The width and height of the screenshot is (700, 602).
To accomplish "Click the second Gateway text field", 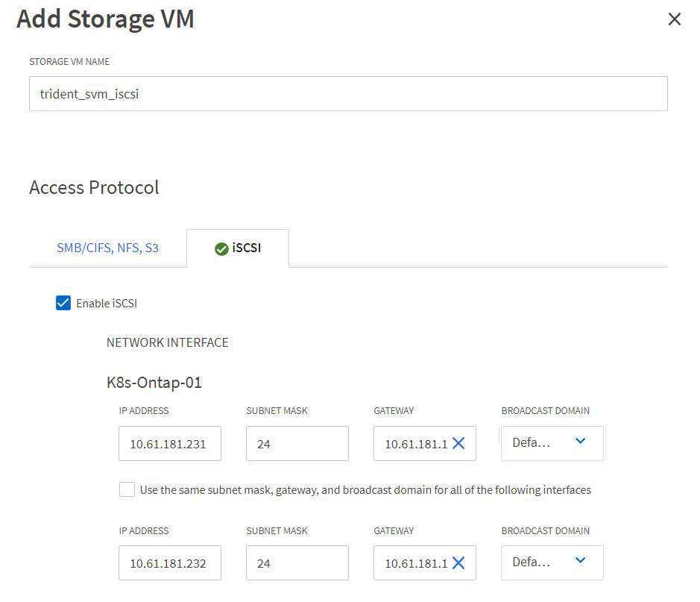I will (x=415, y=563).
